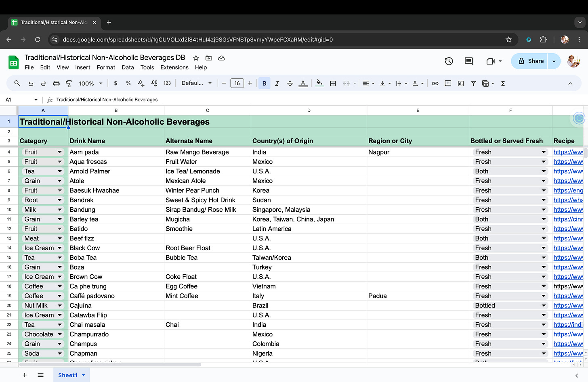The width and height of the screenshot is (588, 382).
Task: Click the redo icon
Action: [43, 83]
